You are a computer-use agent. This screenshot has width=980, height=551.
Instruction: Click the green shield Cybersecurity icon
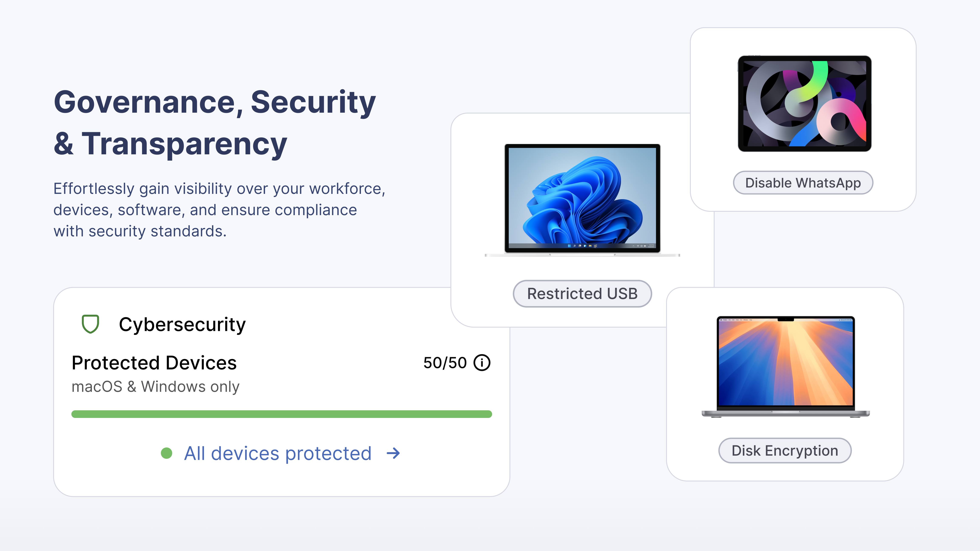click(x=91, y=324)
